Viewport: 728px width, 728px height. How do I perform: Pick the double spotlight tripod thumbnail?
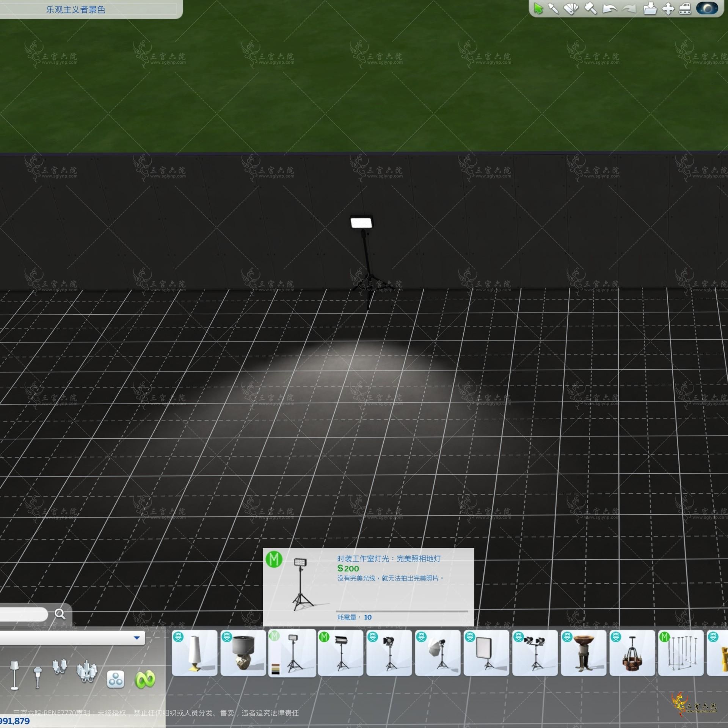pyautogui.click(x=535, y=653)
